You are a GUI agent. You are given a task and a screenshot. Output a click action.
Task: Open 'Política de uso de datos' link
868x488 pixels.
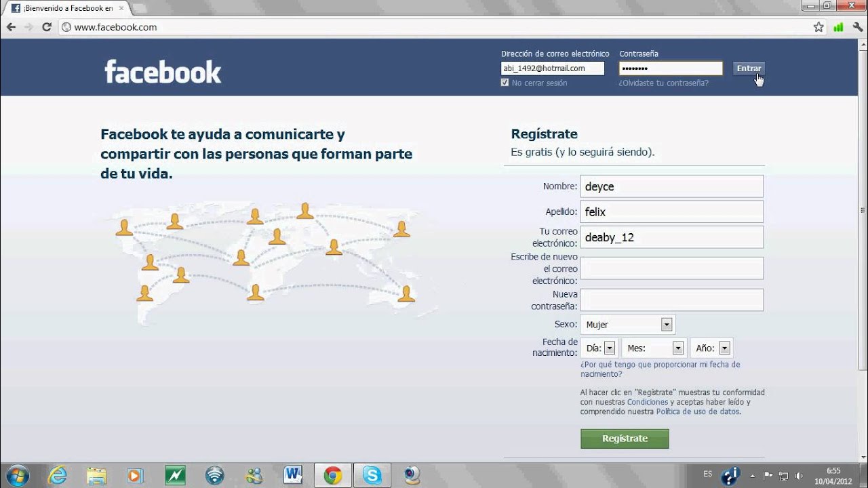(x=698, y=411)
